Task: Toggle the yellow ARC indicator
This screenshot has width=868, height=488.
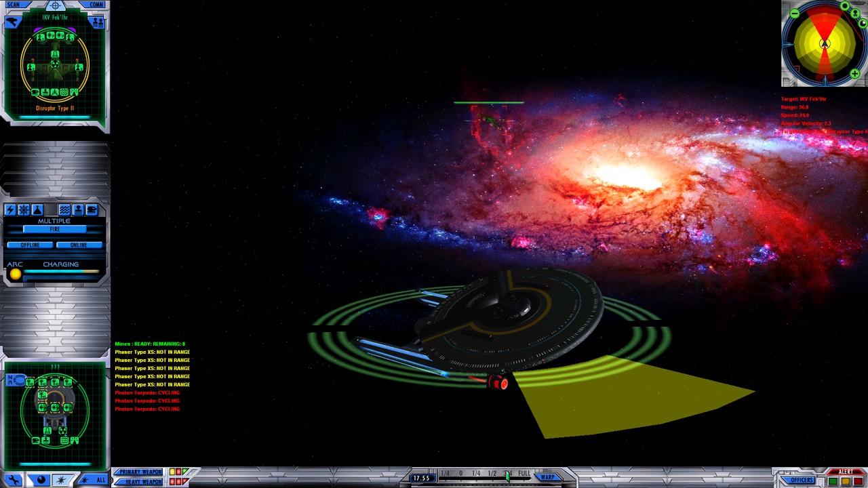Action: (15, 274)
